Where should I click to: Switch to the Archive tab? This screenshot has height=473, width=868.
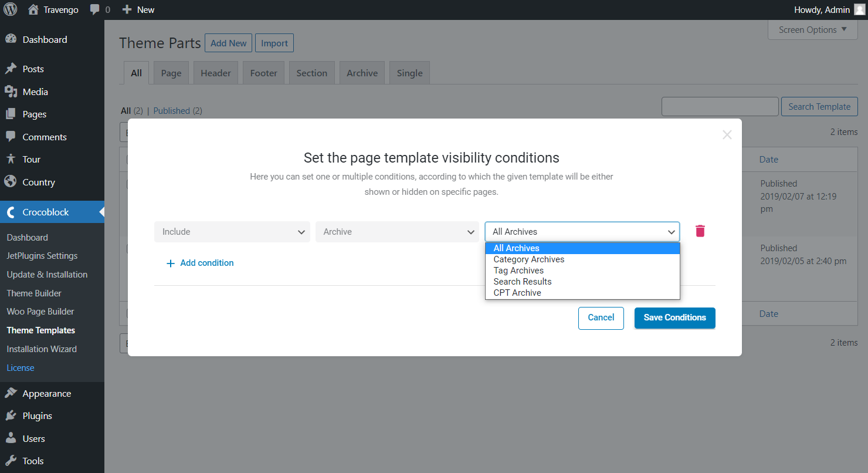click(362, 73)
